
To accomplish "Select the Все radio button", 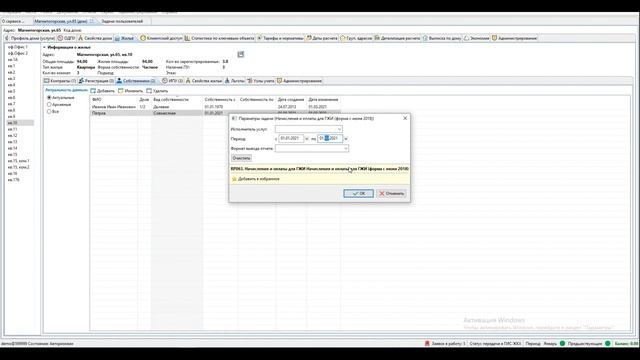I will (x=49, y=111).
